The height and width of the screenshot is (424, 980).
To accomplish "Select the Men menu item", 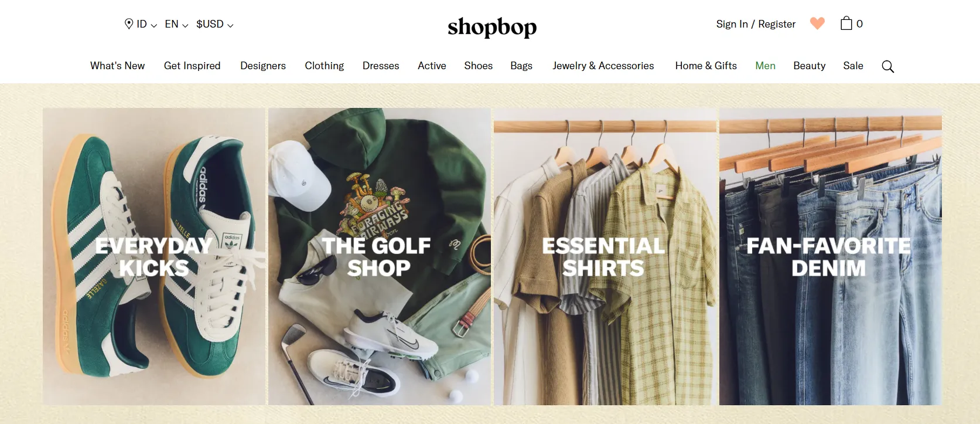I will click(x=765, y=66).
